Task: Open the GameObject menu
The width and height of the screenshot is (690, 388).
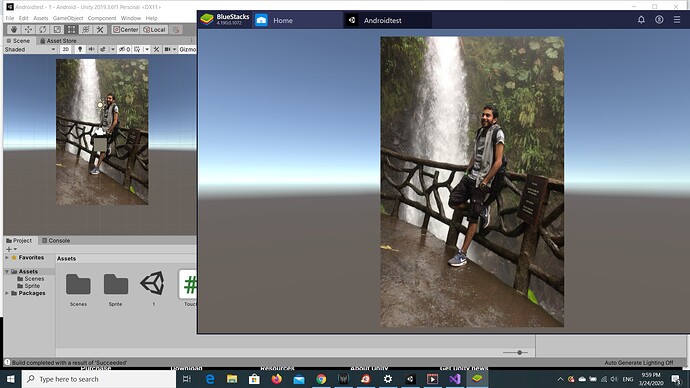Action: pos(68,18)
